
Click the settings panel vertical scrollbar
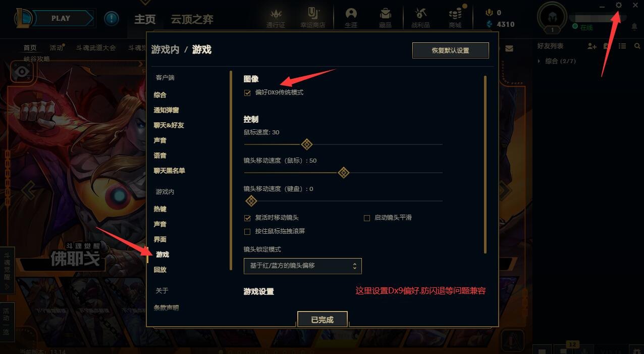pos(485,165)
